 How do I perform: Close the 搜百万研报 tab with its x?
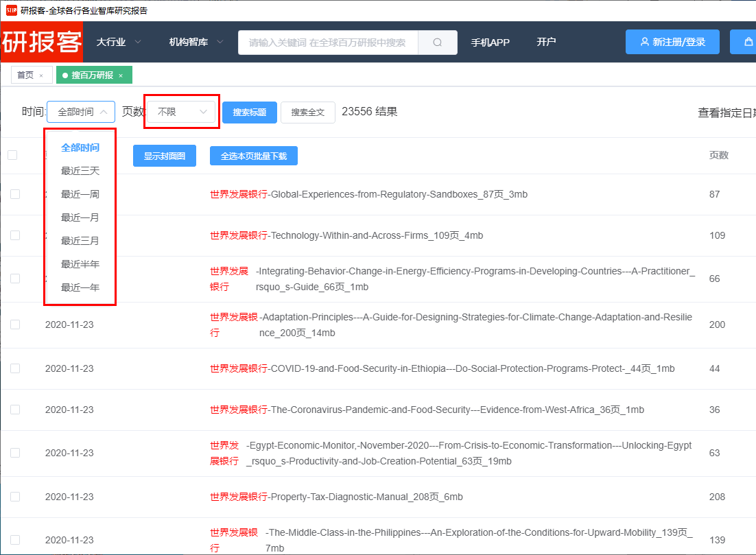point(121,75)
